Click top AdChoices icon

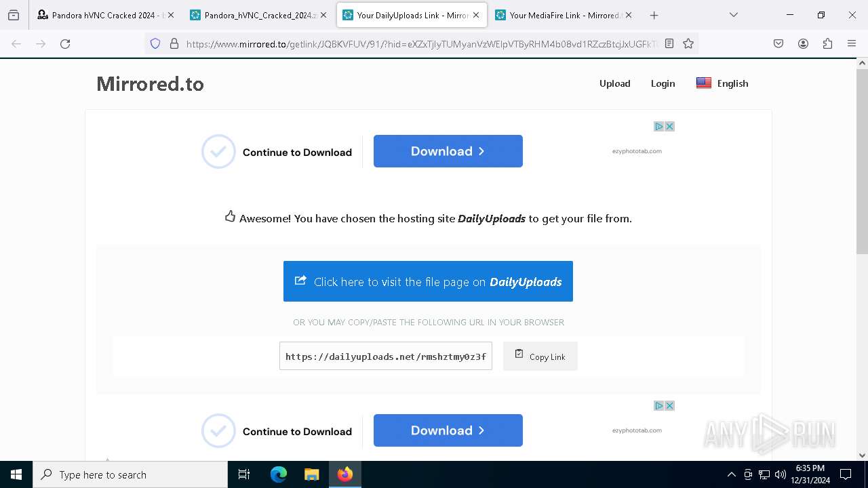(658, 126)
